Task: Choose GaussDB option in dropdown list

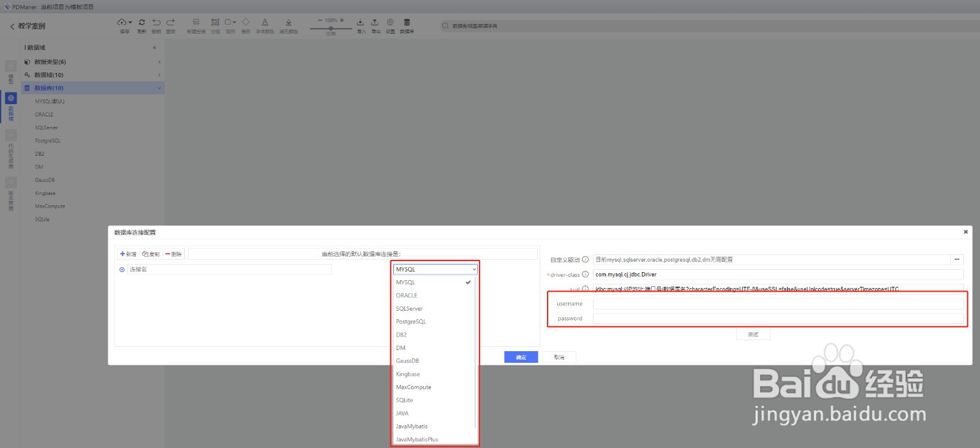Action: [434, 361]
